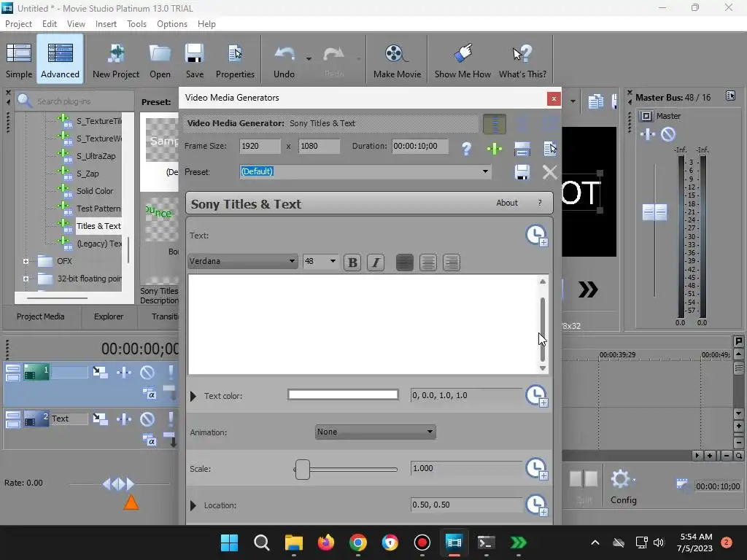Switch to Project Media tab

(x=41, y=316)
